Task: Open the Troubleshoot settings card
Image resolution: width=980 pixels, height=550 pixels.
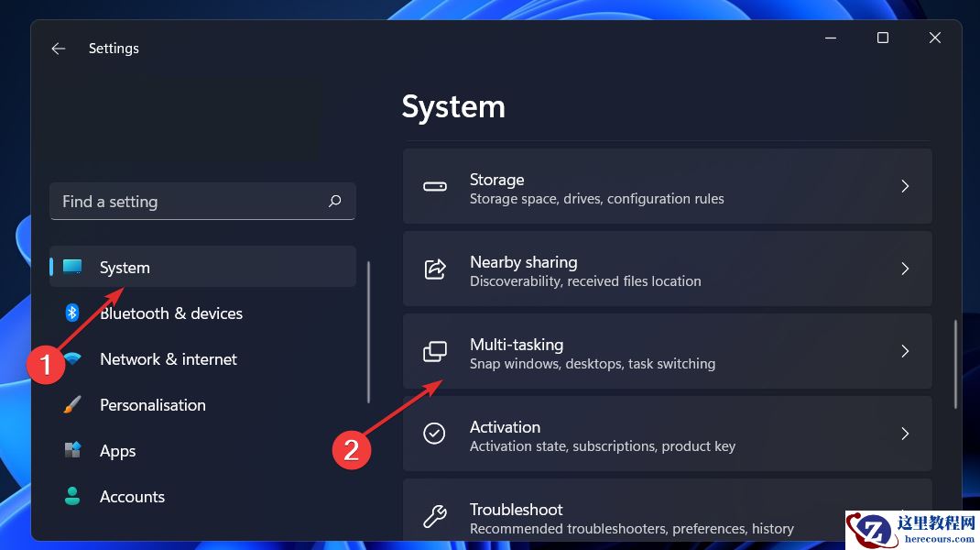Action: (668, 510)
